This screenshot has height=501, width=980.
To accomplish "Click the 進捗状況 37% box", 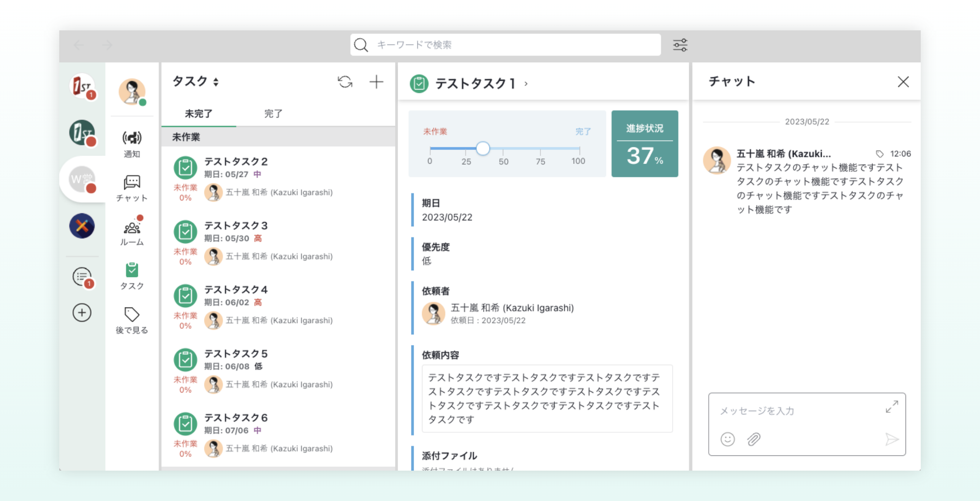I will point(645,144).
